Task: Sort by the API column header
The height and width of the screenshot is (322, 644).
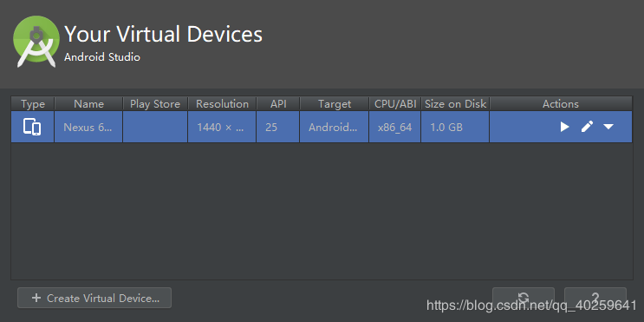Action: point(278,103)
